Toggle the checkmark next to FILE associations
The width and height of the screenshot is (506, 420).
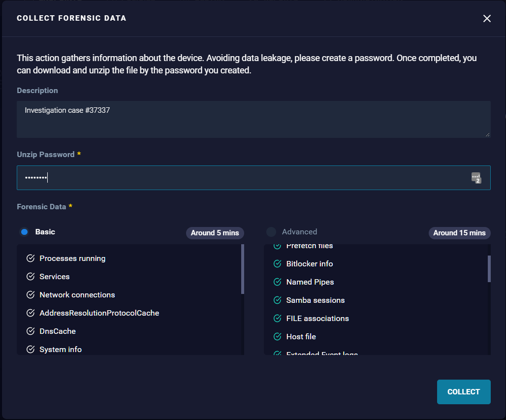click(277, 318)
